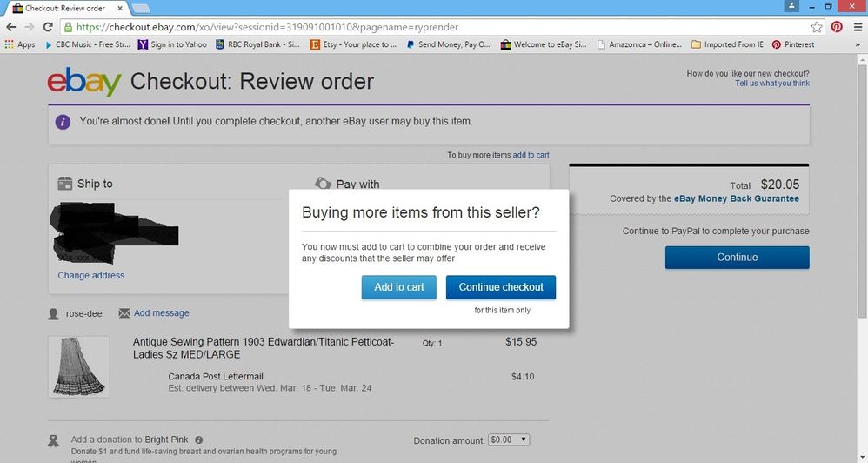The image size is (868, 463).
Task: Click the purple info icon in notice
Action: point(63,122)
